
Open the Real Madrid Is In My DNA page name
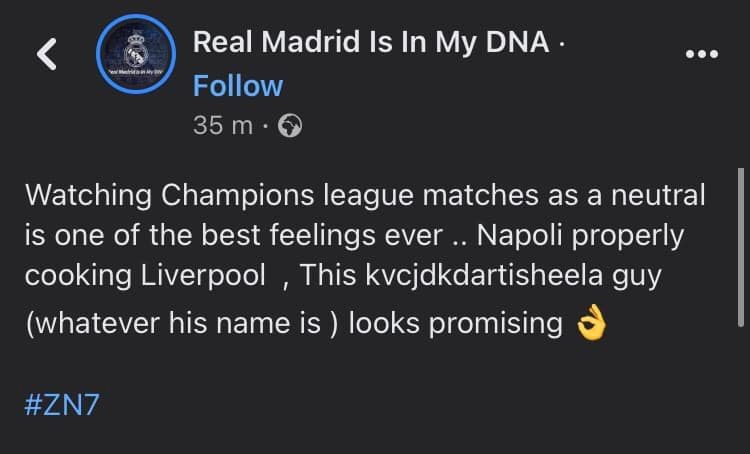(371, 42)
